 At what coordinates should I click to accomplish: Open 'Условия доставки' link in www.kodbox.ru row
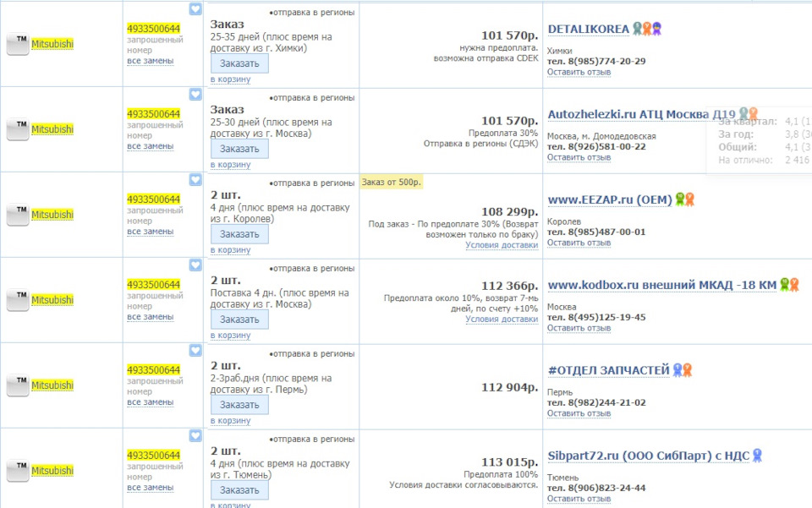502,320
